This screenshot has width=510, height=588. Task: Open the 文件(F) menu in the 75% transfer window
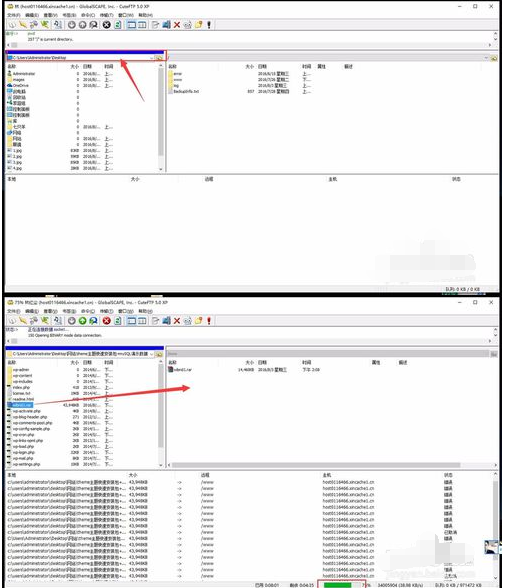point(14,311)
